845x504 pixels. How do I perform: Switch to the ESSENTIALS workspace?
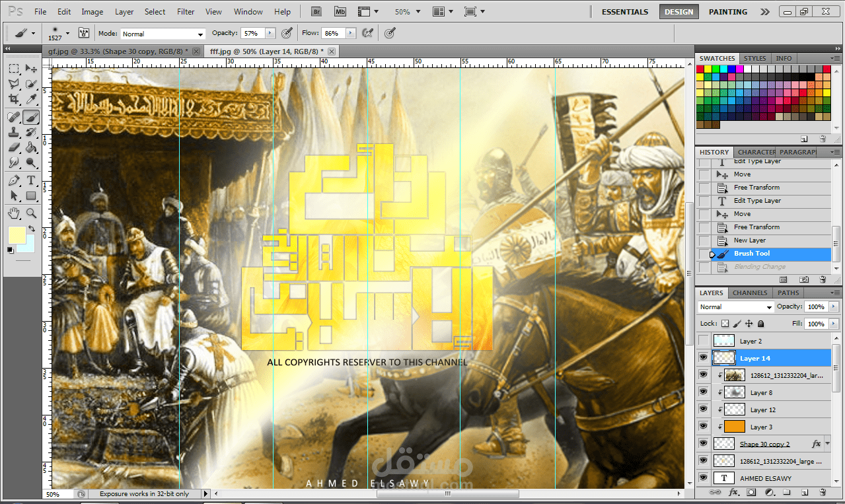(x=624, y=12)
